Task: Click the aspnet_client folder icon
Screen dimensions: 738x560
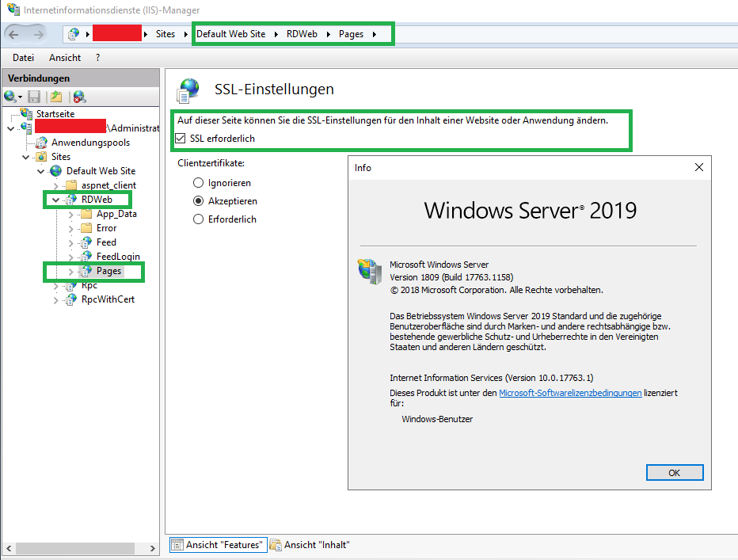Action: pyautogui.click(x=71, y=185)
